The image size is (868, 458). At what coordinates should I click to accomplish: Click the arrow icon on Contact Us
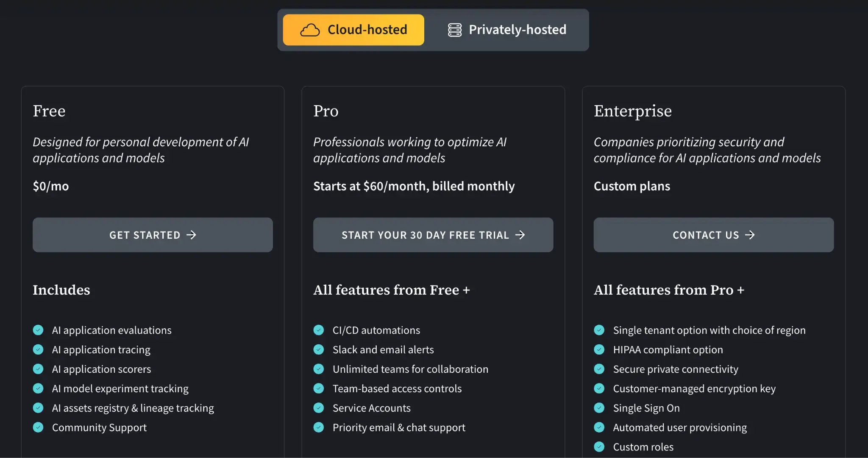tap(750, 235)
